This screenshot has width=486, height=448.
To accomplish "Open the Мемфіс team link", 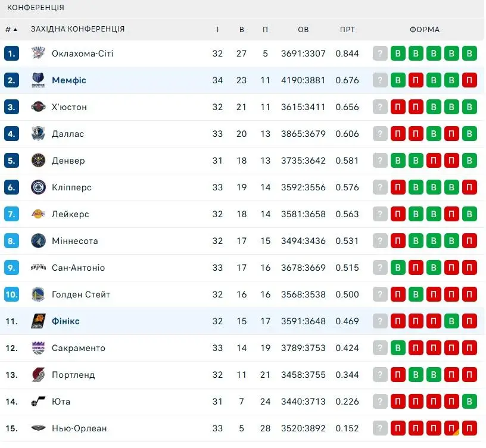I will click(69, 80).
